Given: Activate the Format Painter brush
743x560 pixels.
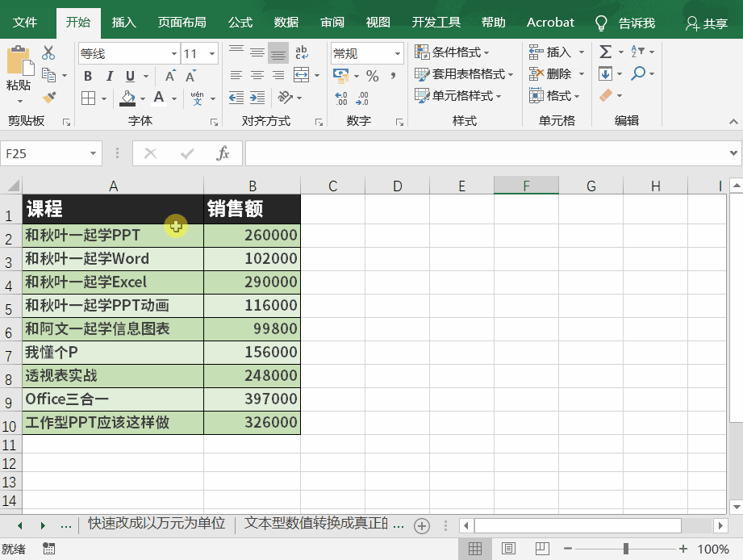Looking at the screenshot, I should tap(49, 97).
